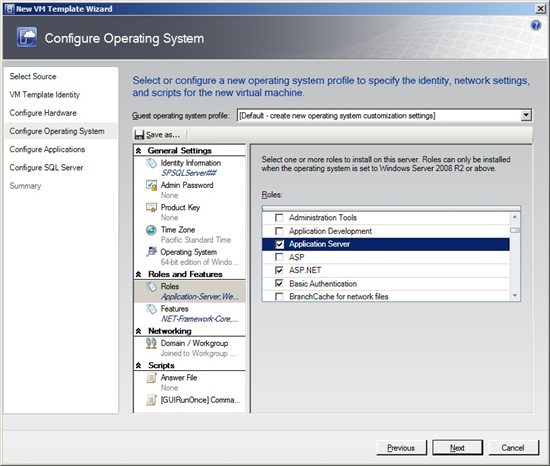Click the GUIRunOnce Commands script icon
550x466 pixels.
point(152,400)
